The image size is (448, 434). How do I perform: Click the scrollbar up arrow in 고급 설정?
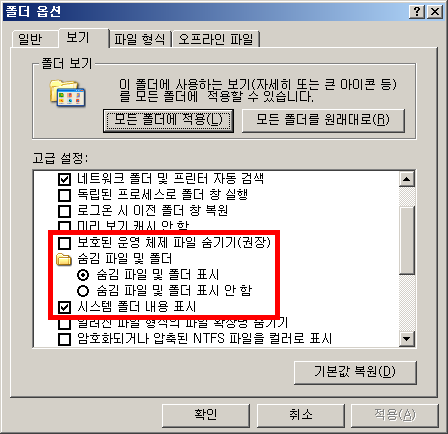pyautogui.click(x=406, y=179)
